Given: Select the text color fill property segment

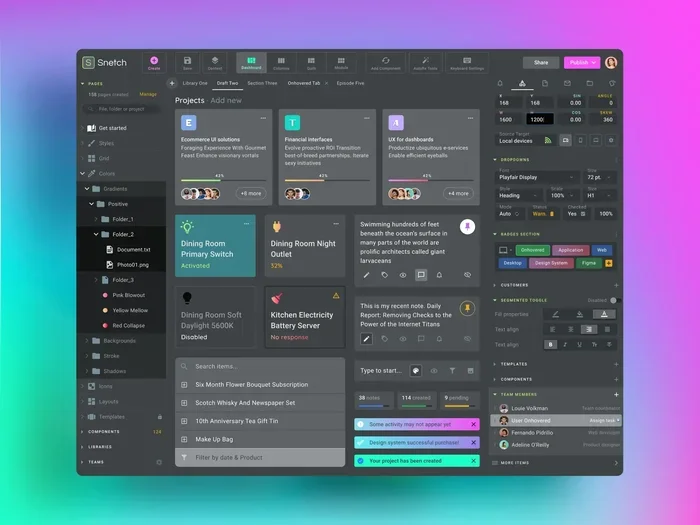Looking at the screenshot, I should (x=604, y=314).
